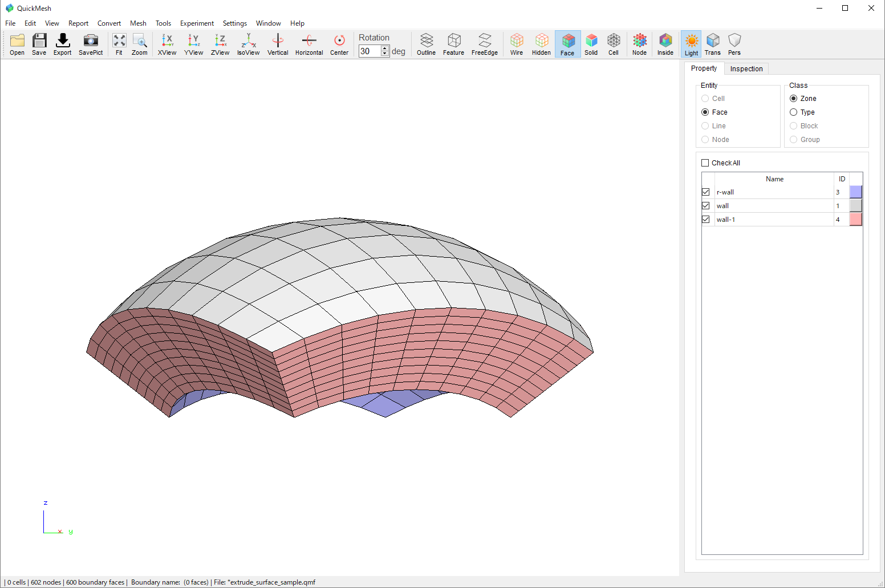Toggle the Light icon
The height and width of the screenshot is (588, 885).
tap(691, 44)
